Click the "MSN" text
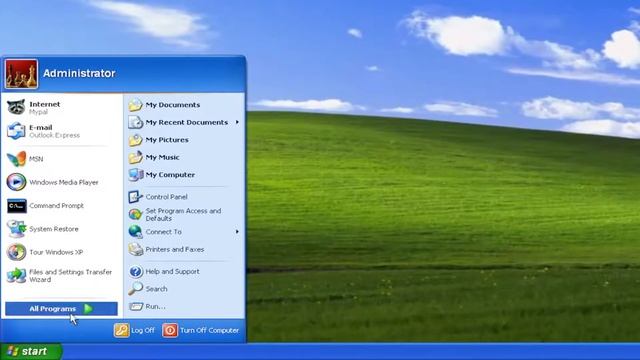Viewport: 640px width, 360px height. tap(36, 159)
